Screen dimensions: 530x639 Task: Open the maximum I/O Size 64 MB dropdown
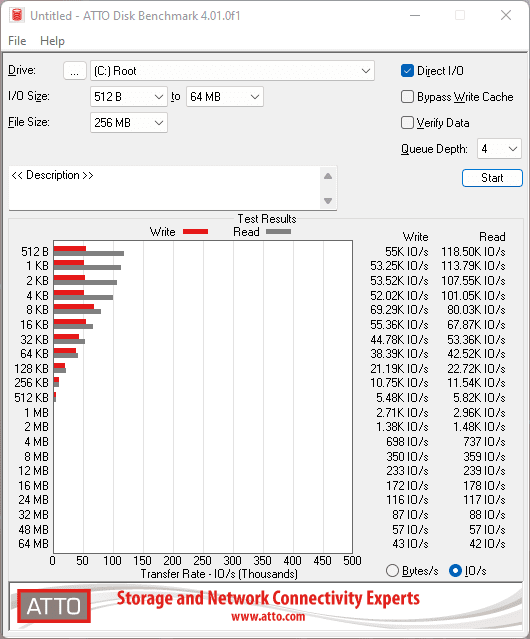[x=225, y=97]
